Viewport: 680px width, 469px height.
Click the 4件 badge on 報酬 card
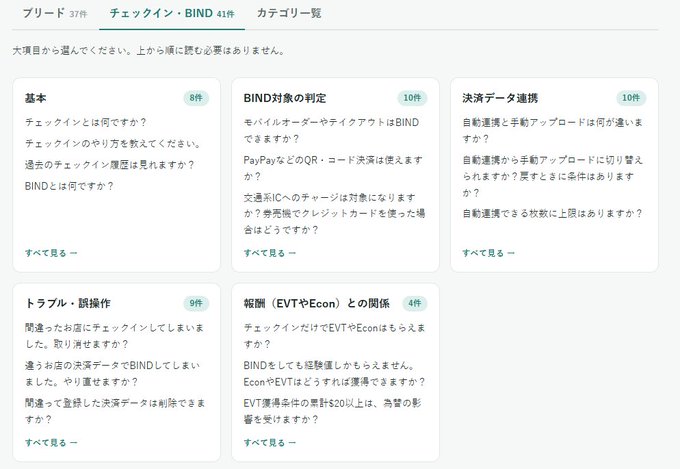click(415, 303)
